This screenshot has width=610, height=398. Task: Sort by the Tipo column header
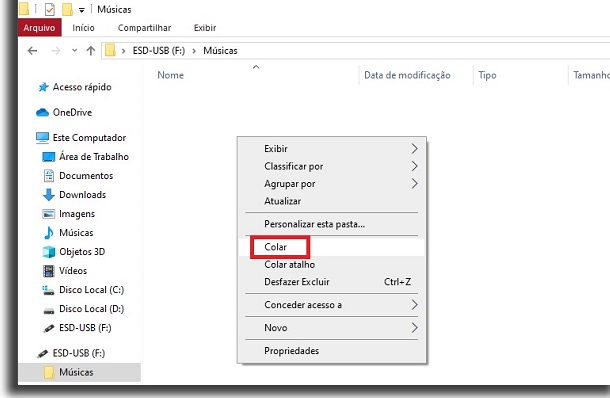point(487,75)
